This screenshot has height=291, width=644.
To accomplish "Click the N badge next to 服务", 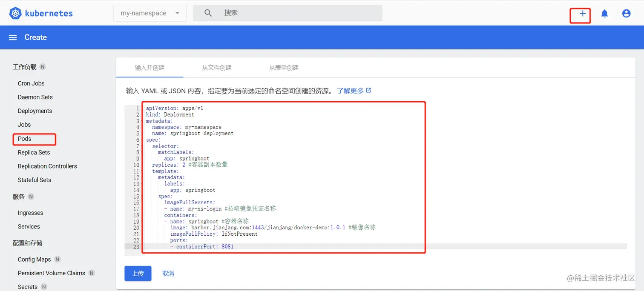I will 31,197.
